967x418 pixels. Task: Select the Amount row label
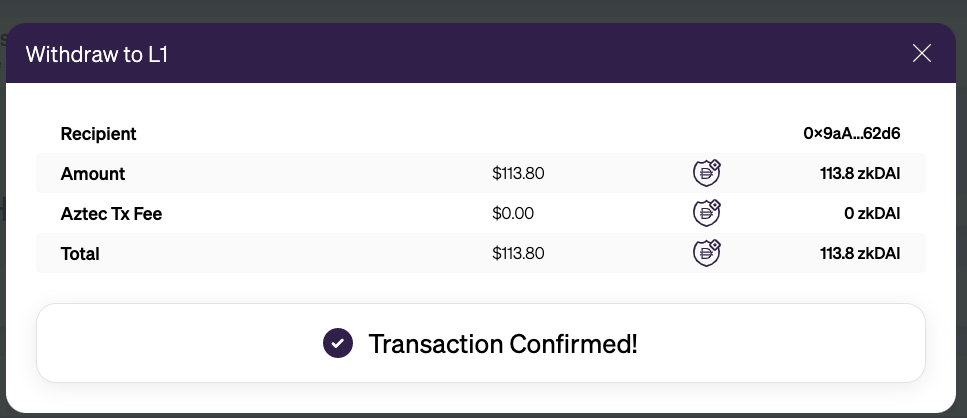point(93,174)
